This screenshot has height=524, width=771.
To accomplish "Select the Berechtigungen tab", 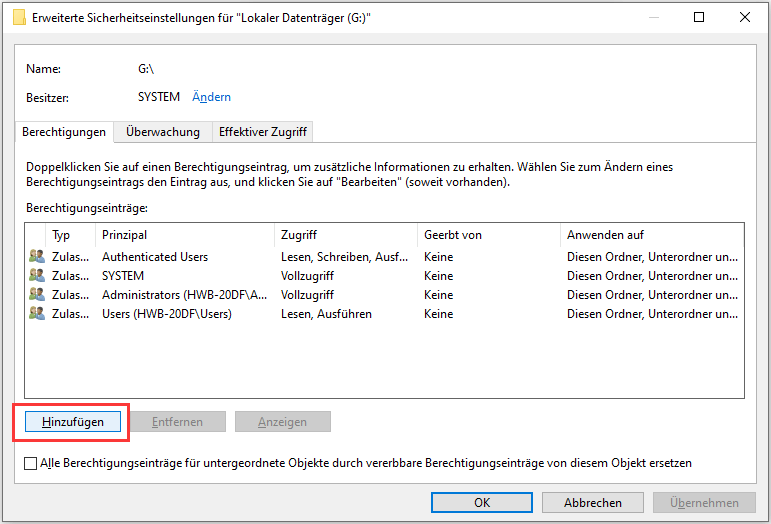I will pos(64,132).
